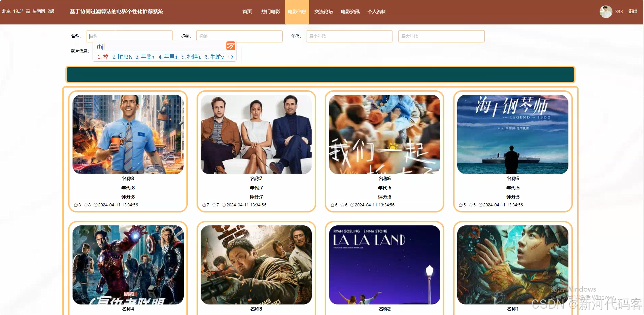
Task: Click the 名称2 title text
Action: (385, 309)
